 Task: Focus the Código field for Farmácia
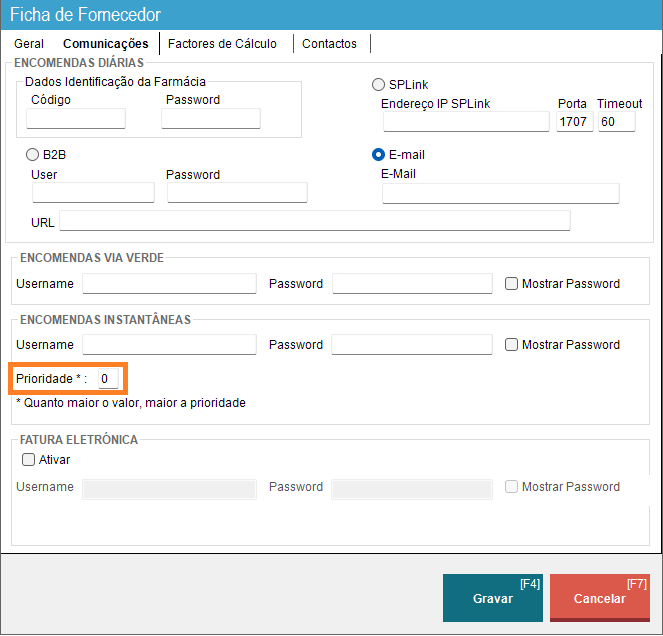pyautogui.click(x=76, y=119)
